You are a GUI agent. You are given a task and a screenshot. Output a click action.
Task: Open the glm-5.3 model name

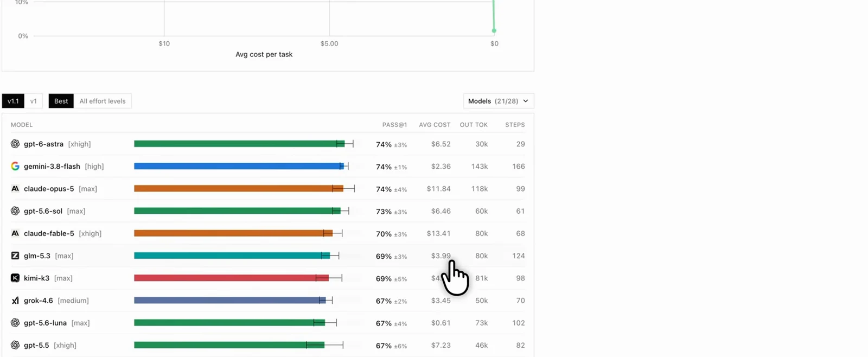point(37,256)
